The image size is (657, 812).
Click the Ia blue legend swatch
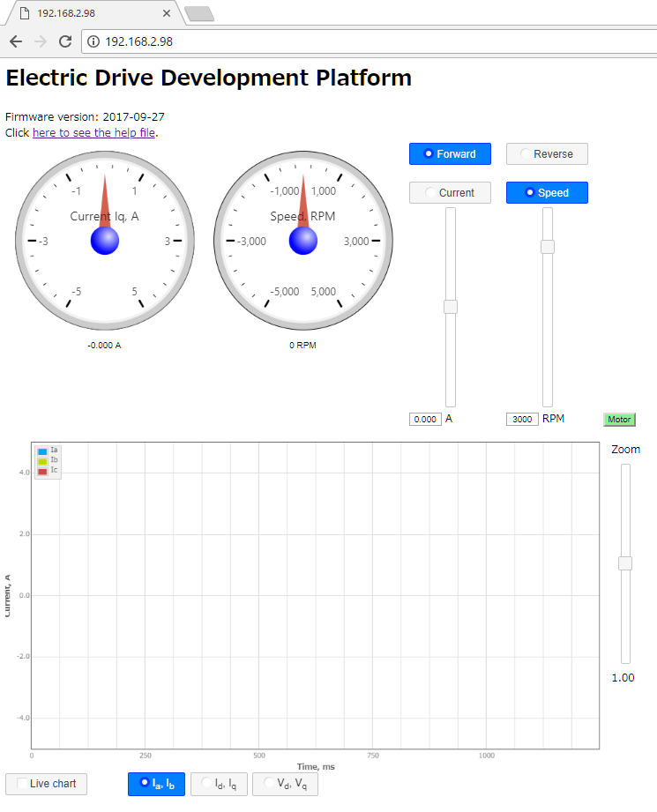42,451
